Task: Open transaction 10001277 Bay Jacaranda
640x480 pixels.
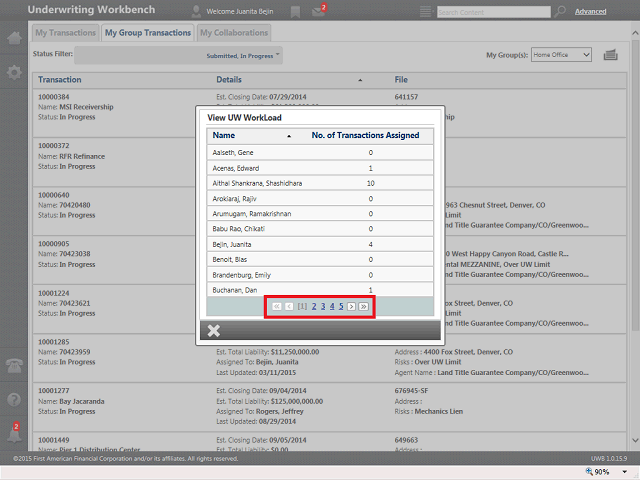Action: point(53,391)
